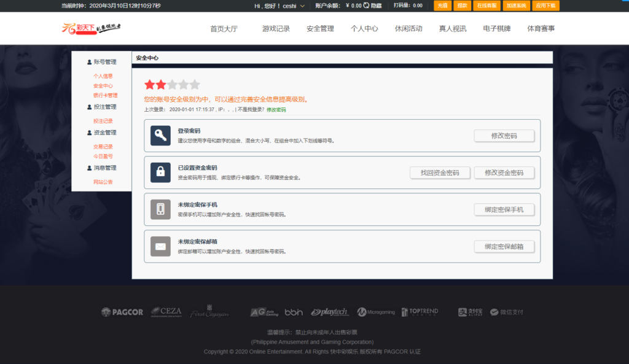Click the refresh balance icon in top bar
This screenshot has height=364, width=629.
367,6
